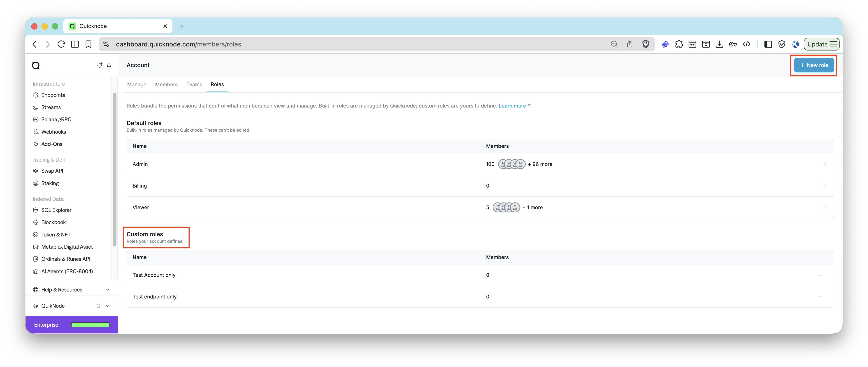Click the Test Account only role
The image size is (868, 367).
pos(154,275)
